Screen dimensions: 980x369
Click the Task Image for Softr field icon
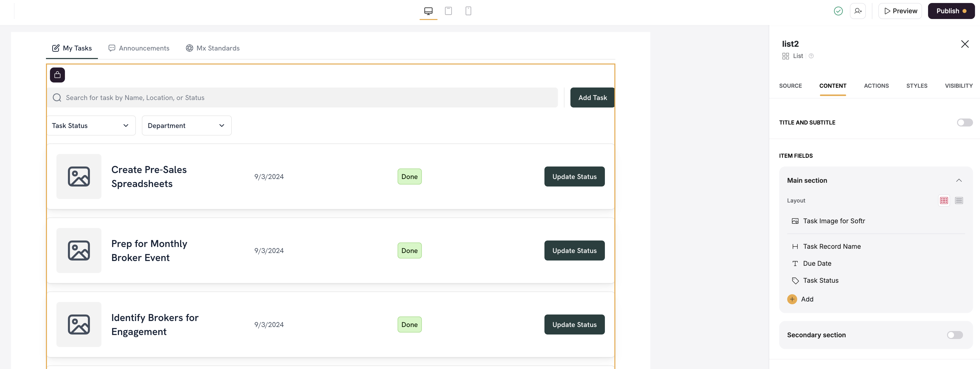(x=795, y=221)
